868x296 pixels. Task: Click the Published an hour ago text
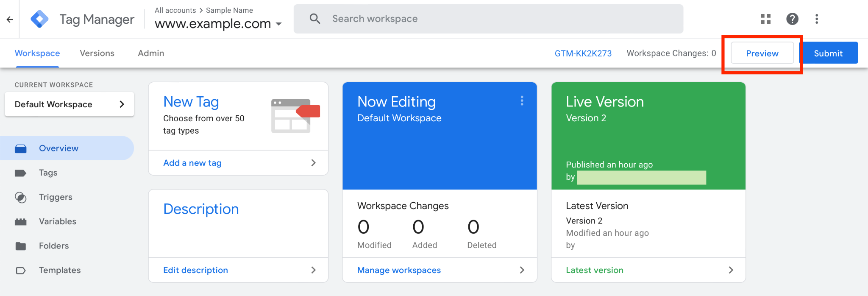tap(609, 165)
